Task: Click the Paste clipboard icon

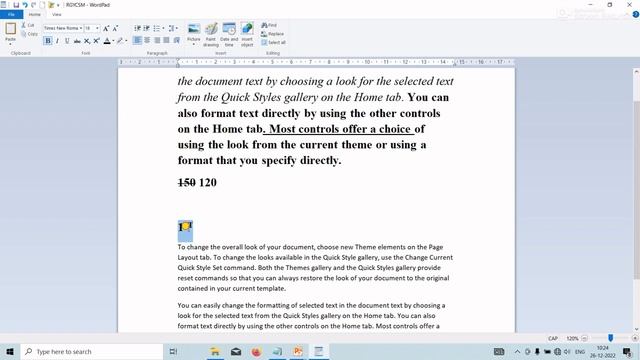Action: tap(11, 29)
